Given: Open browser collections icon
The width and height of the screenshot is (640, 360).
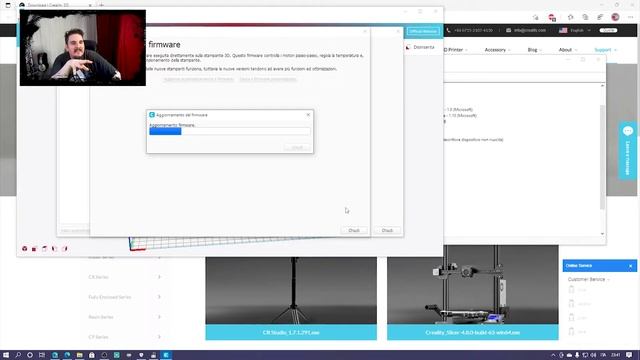Looking at the screenshot, I should tap(585, 17).
